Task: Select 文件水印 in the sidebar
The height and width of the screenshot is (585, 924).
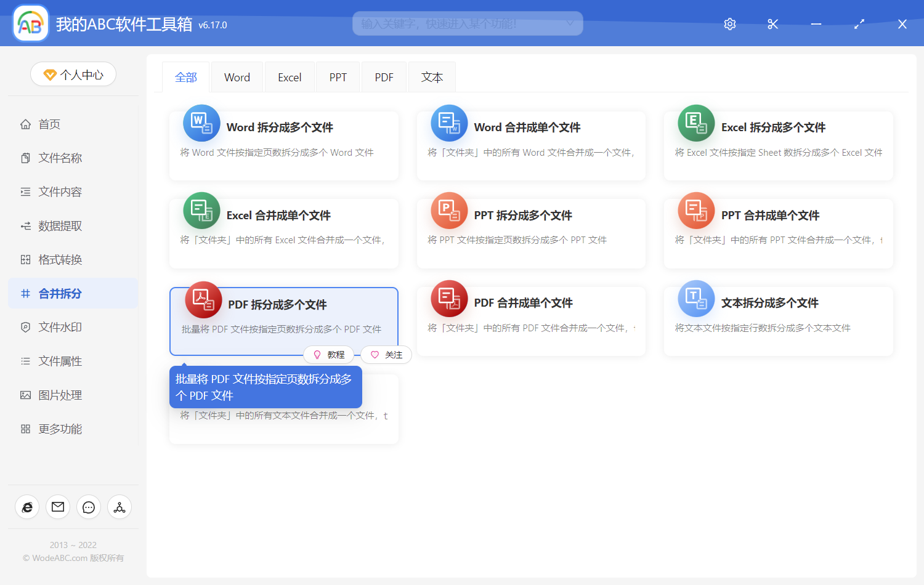Action: (x=60, y=328)
